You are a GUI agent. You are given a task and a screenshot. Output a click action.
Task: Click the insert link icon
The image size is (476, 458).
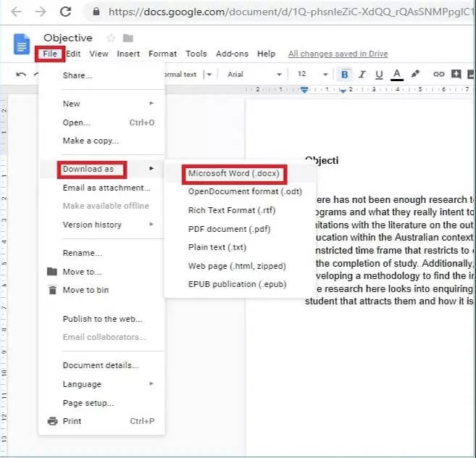pos(438,74)
